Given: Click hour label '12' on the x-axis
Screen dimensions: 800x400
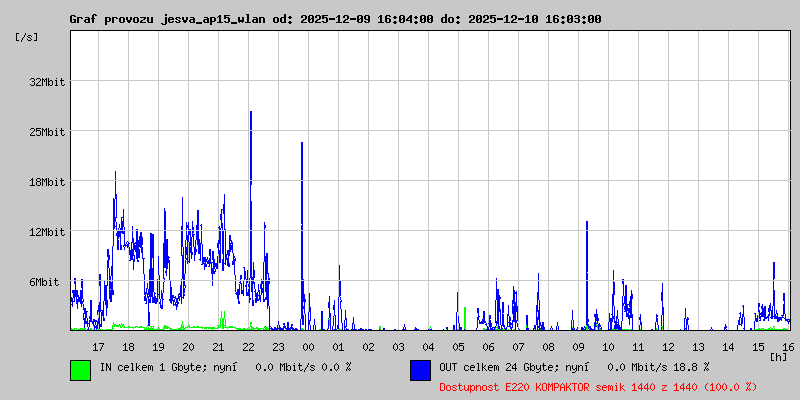Looking at the screenshot, I should (x=668, y=347).
